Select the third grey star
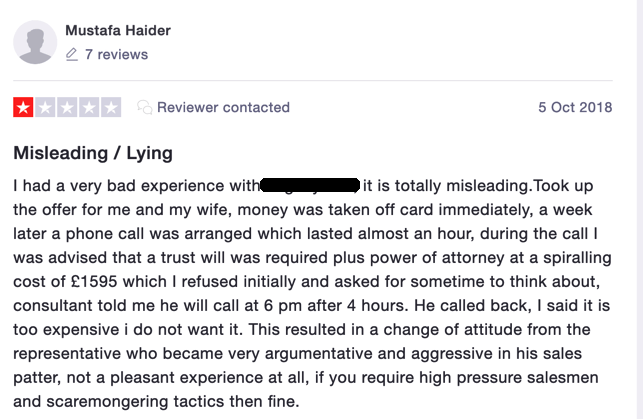The height and width of the screenshot is (419, 643). tap(67, 107)
